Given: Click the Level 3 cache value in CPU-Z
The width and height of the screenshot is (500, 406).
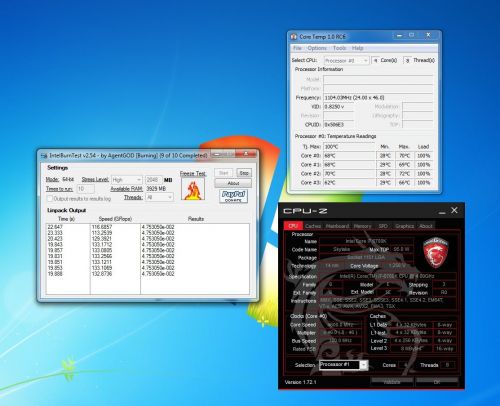Looking at the screenshot, I should 412,349.
